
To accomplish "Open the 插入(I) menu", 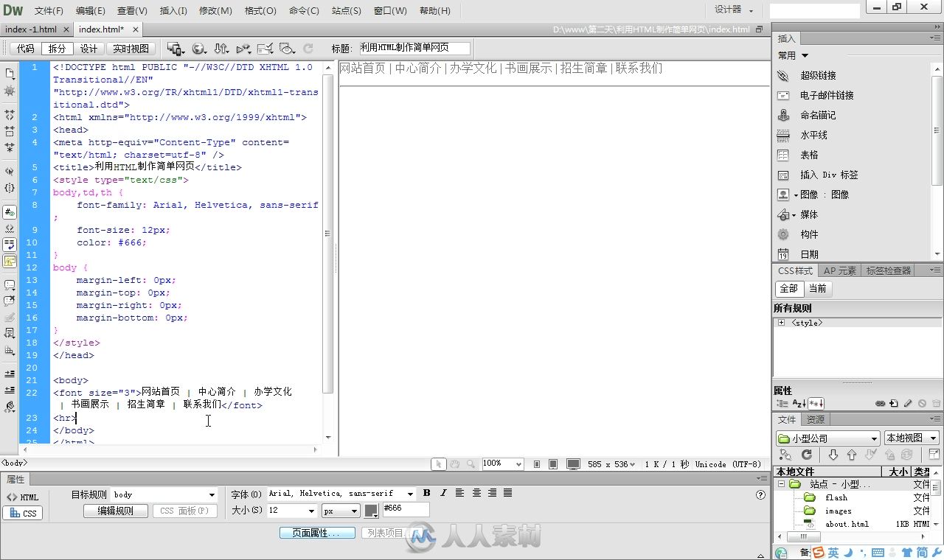I will coord(173,11).
